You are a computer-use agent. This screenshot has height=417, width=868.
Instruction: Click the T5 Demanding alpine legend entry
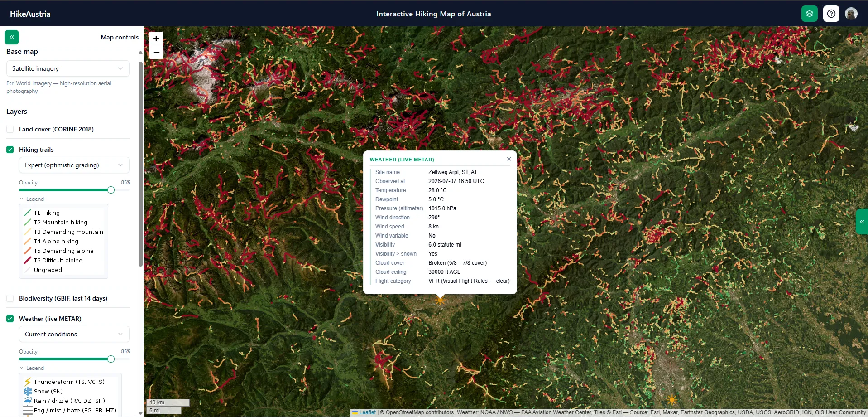pyautogui.click(x=59, y=251)
